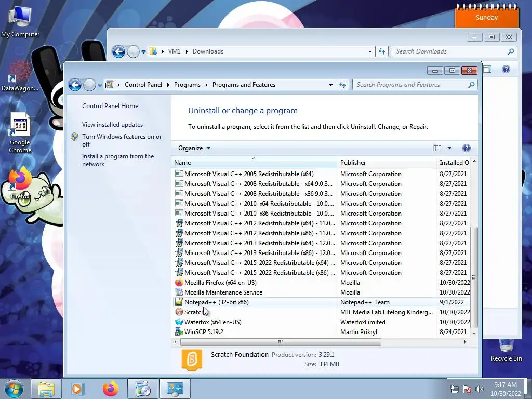Viewport: 532px width, 399px height.
Task: Sort by the Name column header
Action: [254, 163]
